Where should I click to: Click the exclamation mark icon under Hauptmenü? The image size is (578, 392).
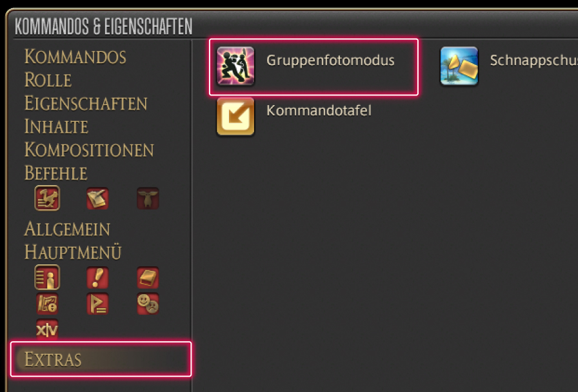[97, 277]
